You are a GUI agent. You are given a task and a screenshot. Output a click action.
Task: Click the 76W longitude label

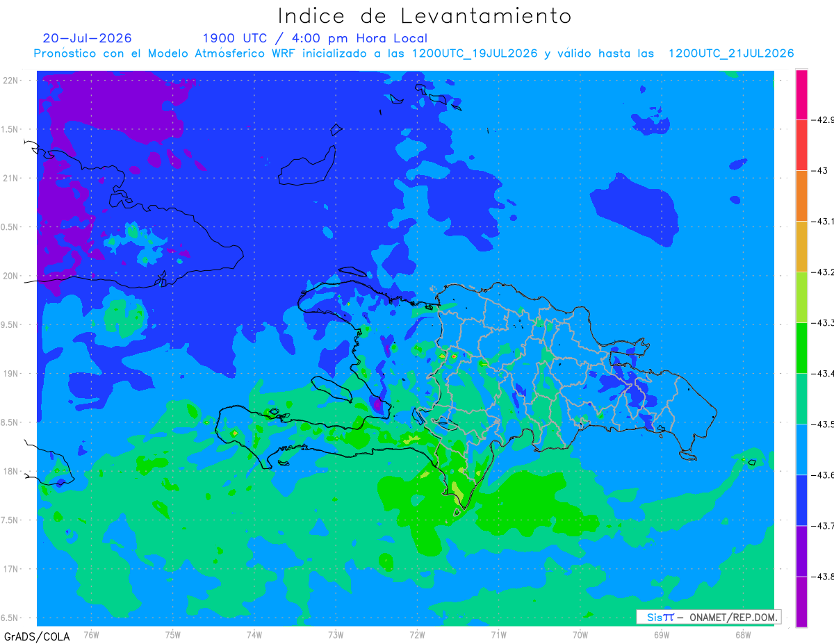pyautogui.click(x=91, y=634)
